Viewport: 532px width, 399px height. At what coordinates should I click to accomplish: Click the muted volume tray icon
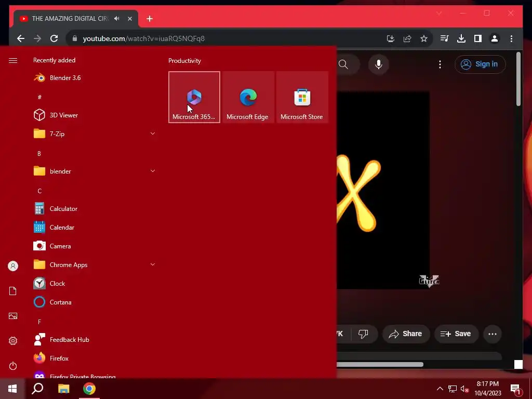464,389
